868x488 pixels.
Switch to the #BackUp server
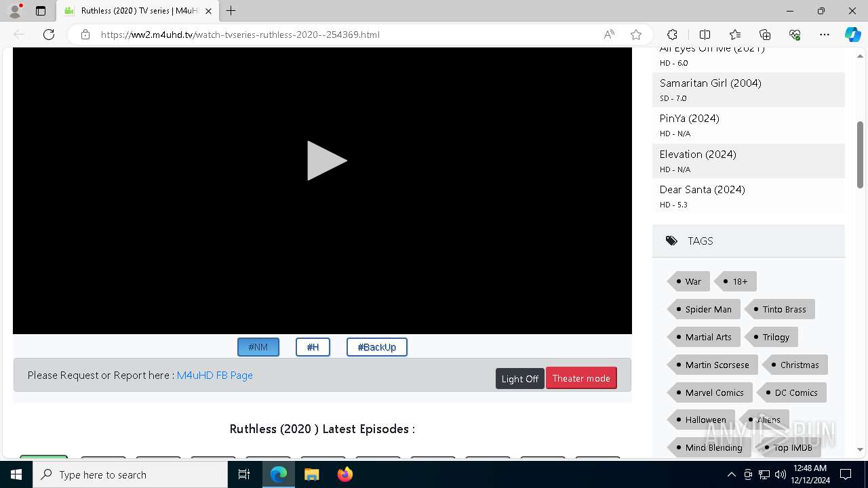pos(377,347)
